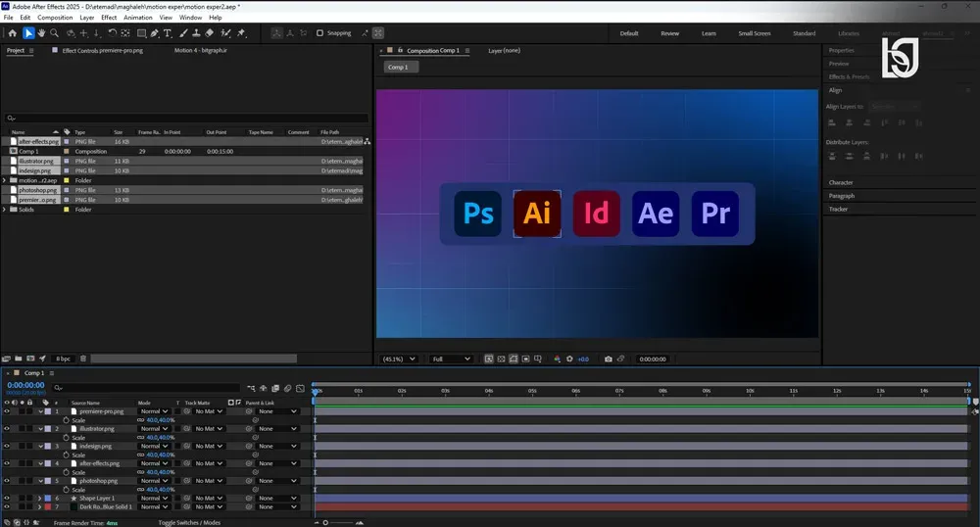Open the Paragraph panel
Image resolution: width=980 pixels, height=527 pixels.
pos(841,196)
